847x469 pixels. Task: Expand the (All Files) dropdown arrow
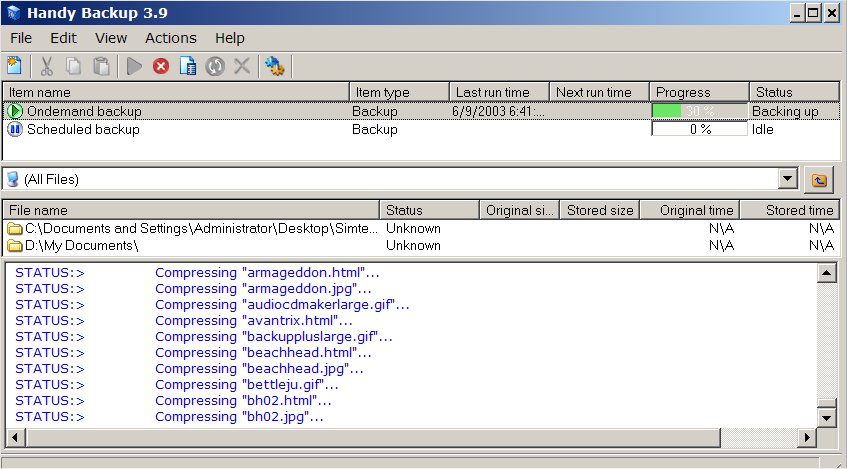788,179
